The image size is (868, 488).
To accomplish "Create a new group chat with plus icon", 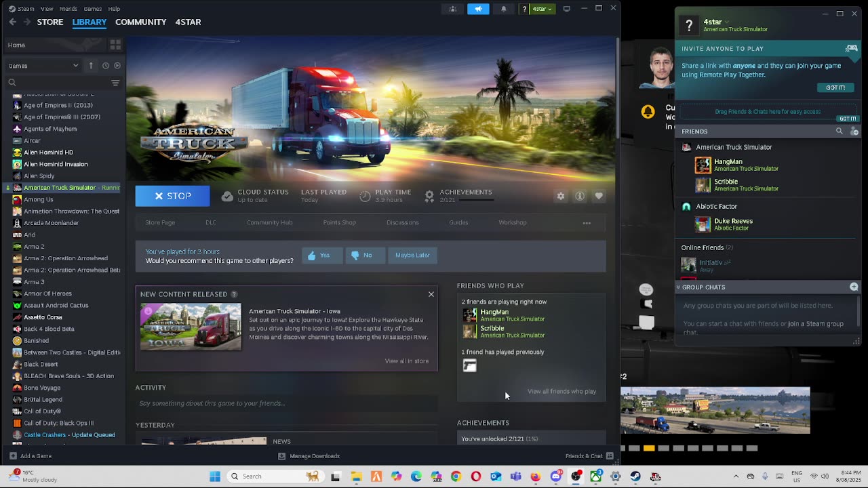I will pos(854,287).
